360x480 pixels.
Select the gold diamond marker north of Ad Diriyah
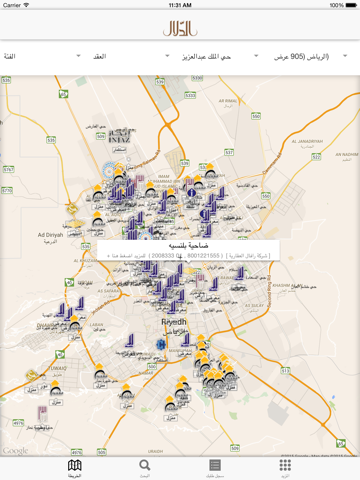coord(72,209)
